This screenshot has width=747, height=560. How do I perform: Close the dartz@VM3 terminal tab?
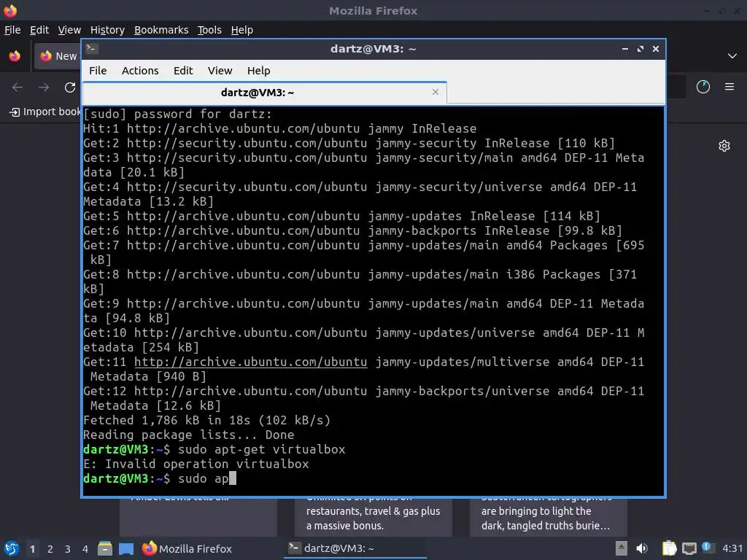coord(436,92)
